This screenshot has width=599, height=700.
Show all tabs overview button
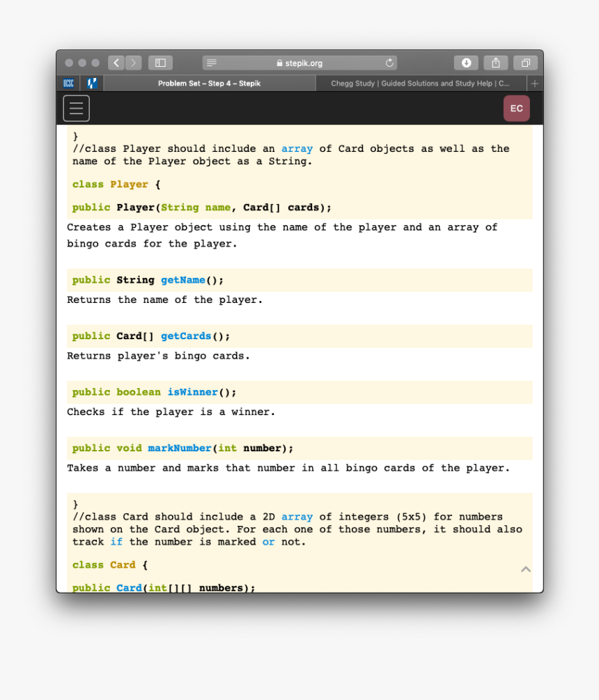pos(526,63)
